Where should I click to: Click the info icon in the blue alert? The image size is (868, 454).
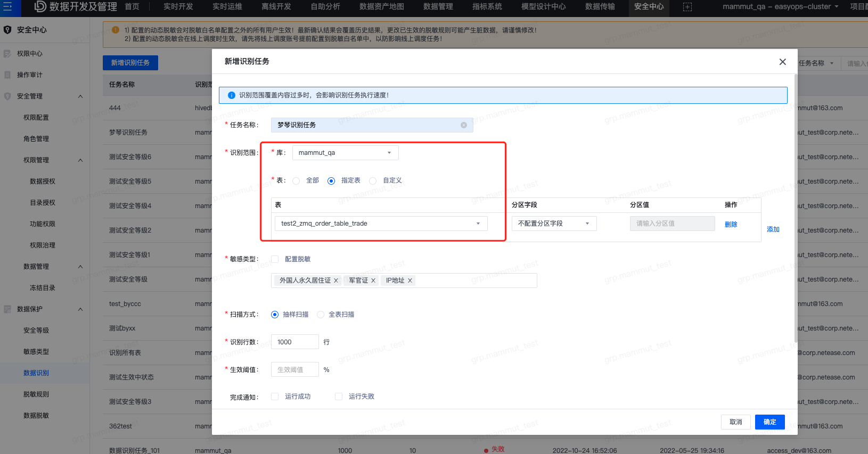[x=232, y=95]
